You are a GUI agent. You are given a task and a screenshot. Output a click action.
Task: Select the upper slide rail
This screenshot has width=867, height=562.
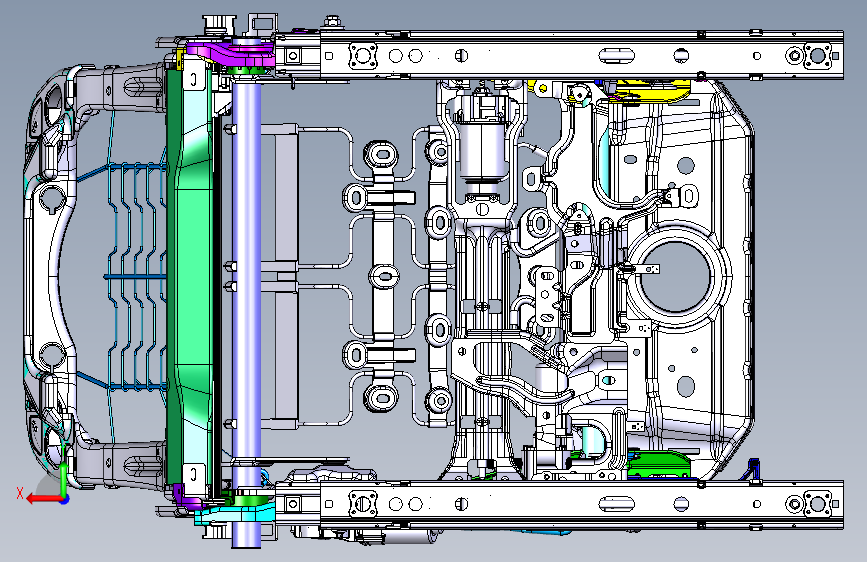point(558,55)
